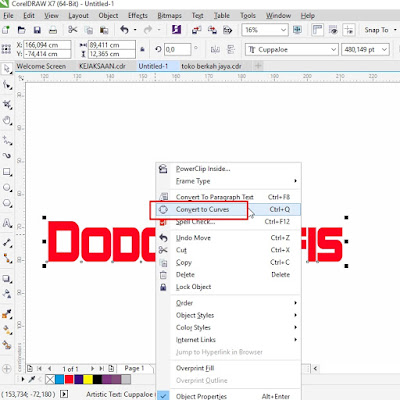Select the Ellipse tool

pyautogui.click(x=7, y=188)
